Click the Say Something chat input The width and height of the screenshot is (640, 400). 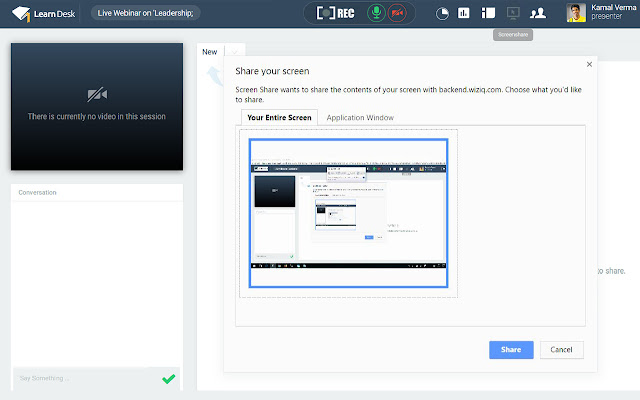86,378
